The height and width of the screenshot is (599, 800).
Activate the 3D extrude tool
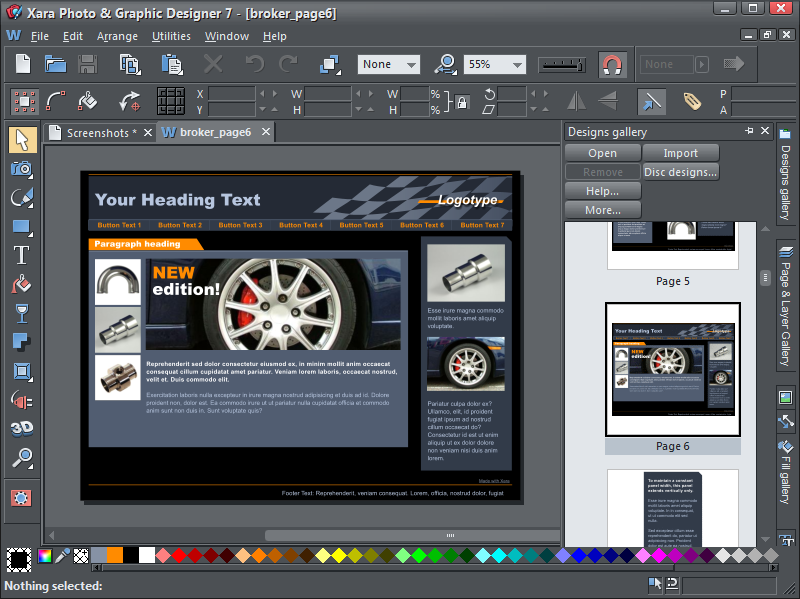[x=21, y=429]
